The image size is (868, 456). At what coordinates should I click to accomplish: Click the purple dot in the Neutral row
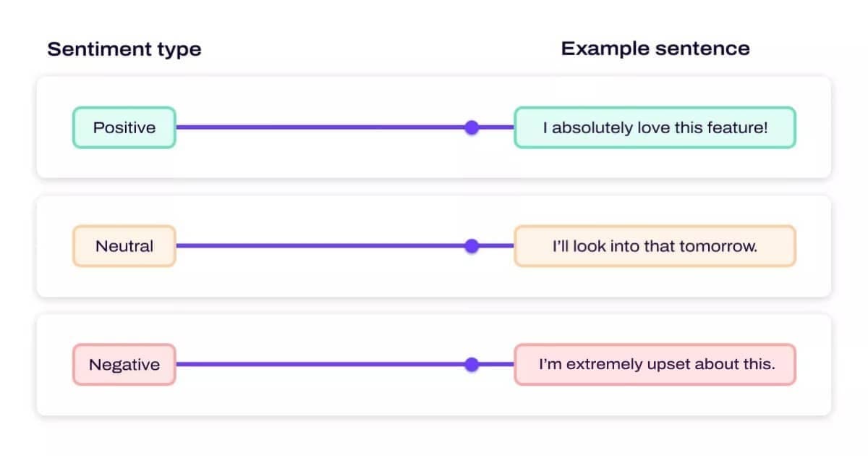coord(472,246)
